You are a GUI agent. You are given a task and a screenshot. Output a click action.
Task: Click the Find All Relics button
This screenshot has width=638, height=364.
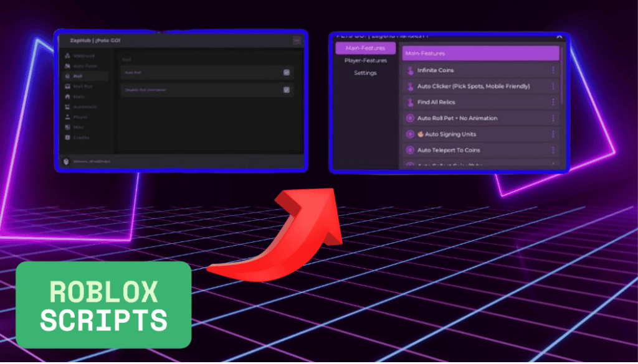(481, 103)
